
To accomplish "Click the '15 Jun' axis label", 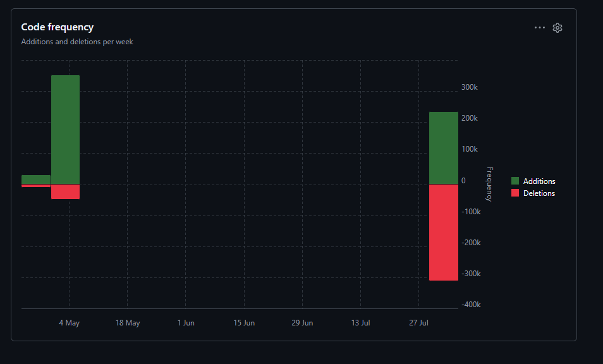I will pyautogui.click(x=244, y=323).
